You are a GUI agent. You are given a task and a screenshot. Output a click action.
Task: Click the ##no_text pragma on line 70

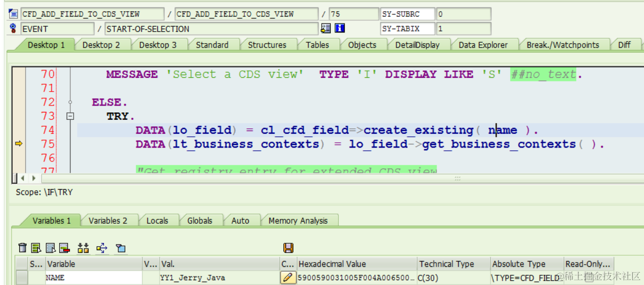[543, 75]
